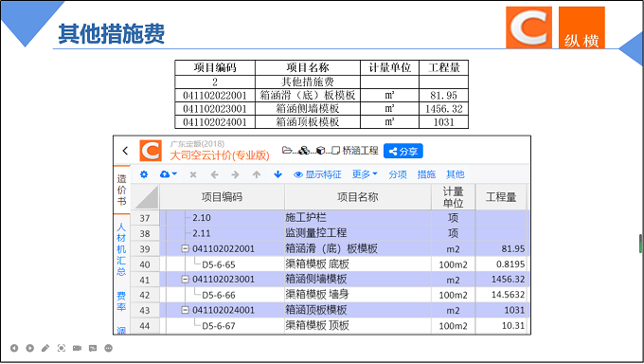Select the pen annotation tool icon
Screen dimensions: 644x364
[x=45, y=349]
